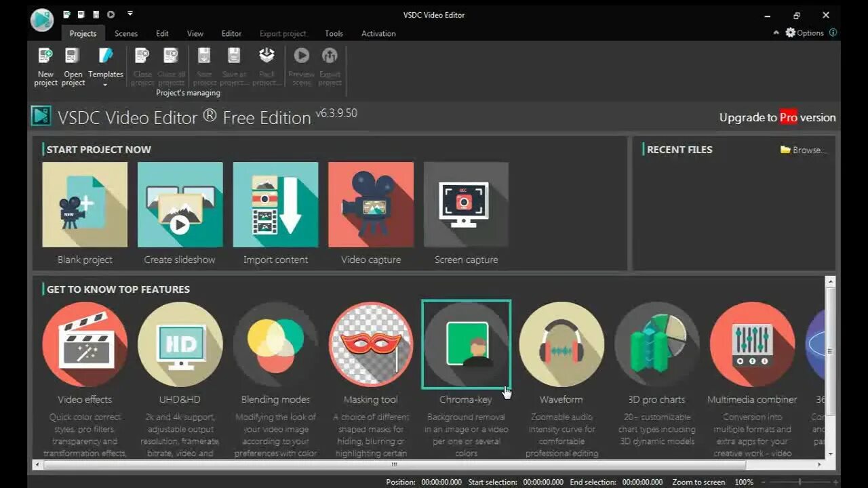Open the Activation tab
868x488 pixels.
click(x=378, y=33)
